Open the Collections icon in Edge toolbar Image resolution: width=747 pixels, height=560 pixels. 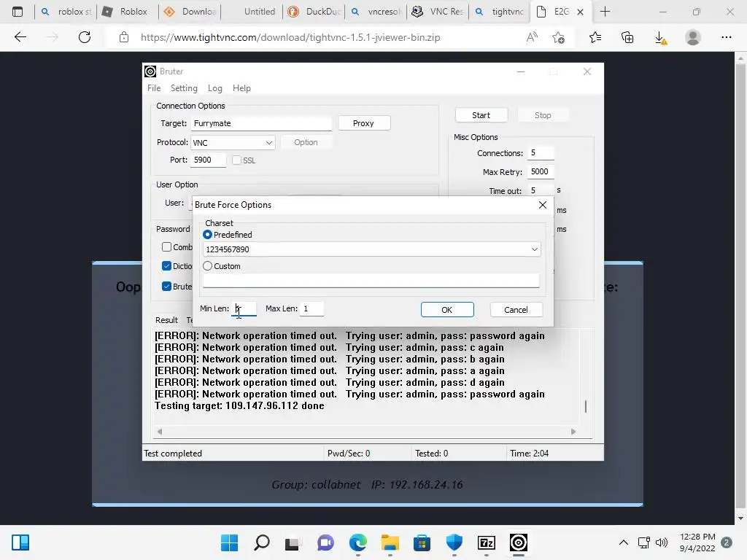pyautogui.click(x=627, y=37)
